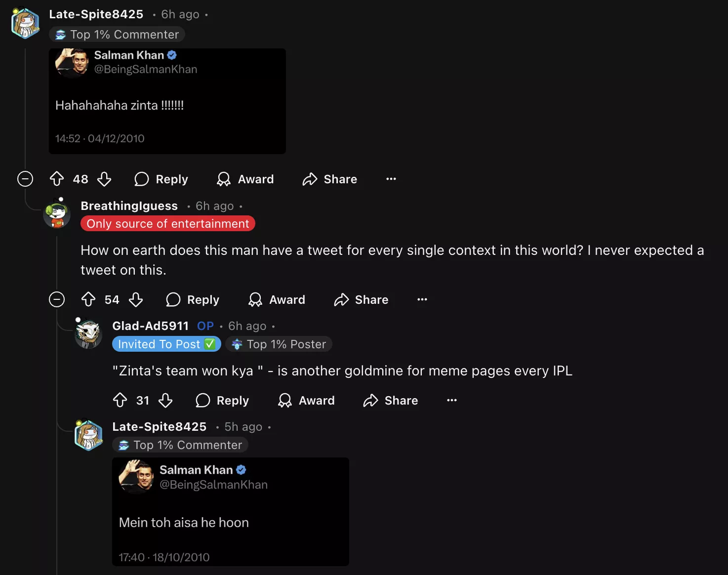Upvote BreathingIguess's comment with 54 votes

click(x=88, y=299)
